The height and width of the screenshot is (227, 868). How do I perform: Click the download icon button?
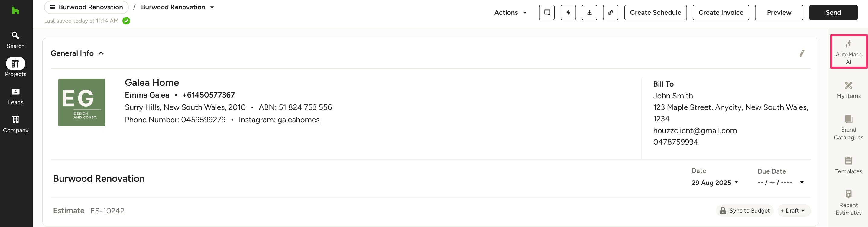click(589, 12)
